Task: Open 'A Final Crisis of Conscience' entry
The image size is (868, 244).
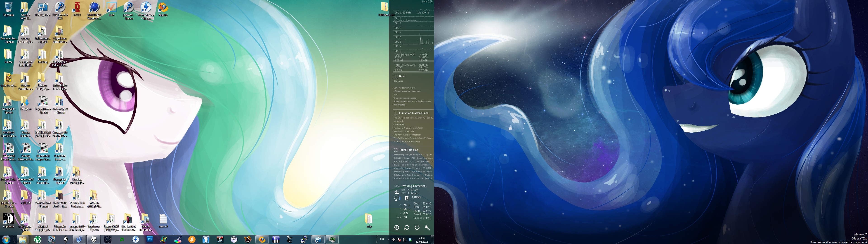Action: tap(407, 142)
